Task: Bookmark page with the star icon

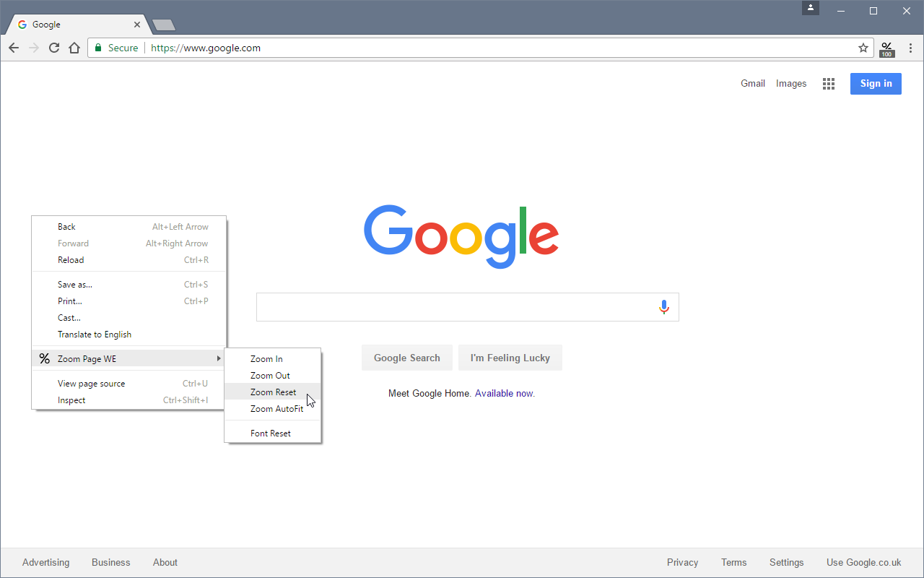Action: [863, 48]
